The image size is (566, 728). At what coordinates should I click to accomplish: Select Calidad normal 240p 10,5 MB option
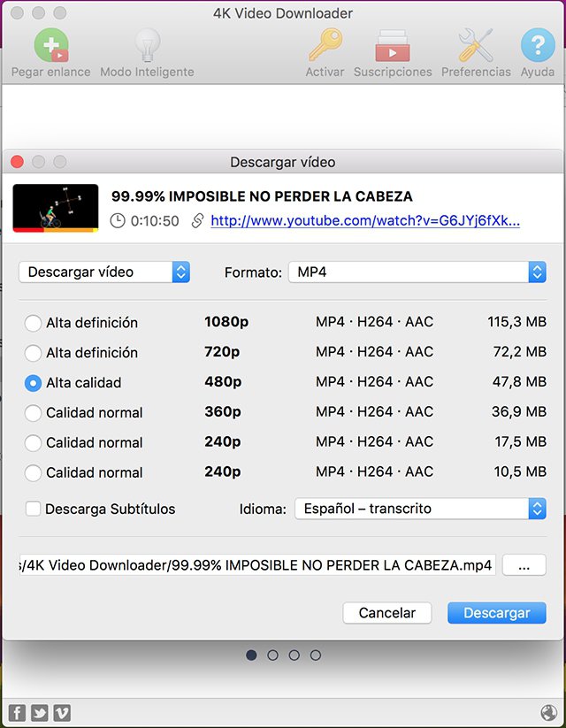[33, 472]
